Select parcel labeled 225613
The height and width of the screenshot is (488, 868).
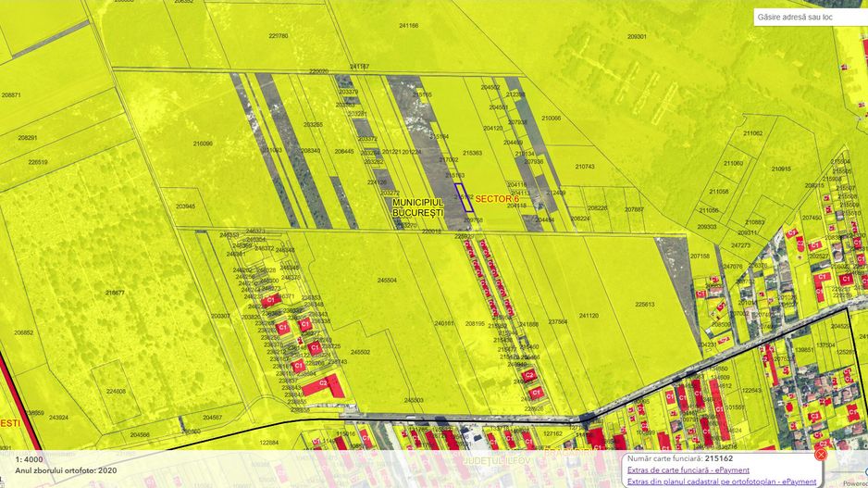[x=645, y=304]
